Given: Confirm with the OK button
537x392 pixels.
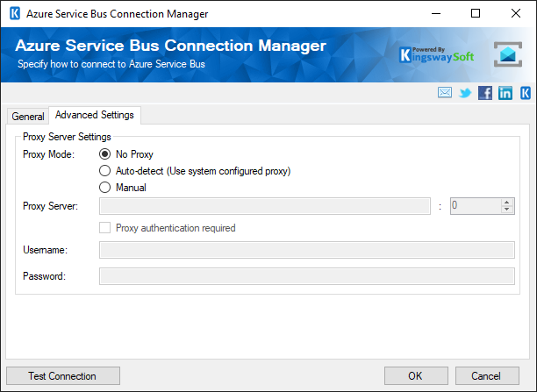Looking at the screenshot, I should tap(416, 376).
